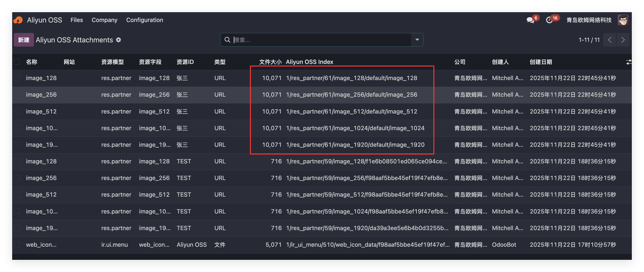Open the messages chat bubble icon

click(530, 20)
